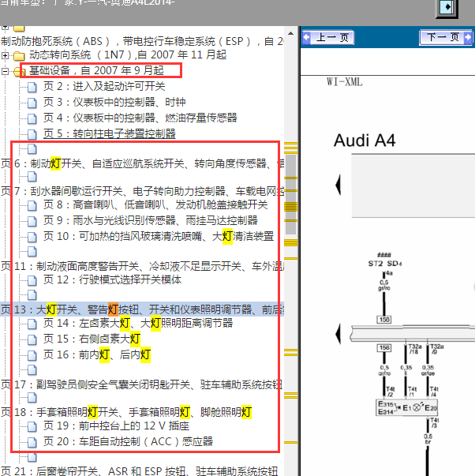Open 页 5：转向柱电子装置控制器 link
Viewport: 475px width, 476px height.
109,133
